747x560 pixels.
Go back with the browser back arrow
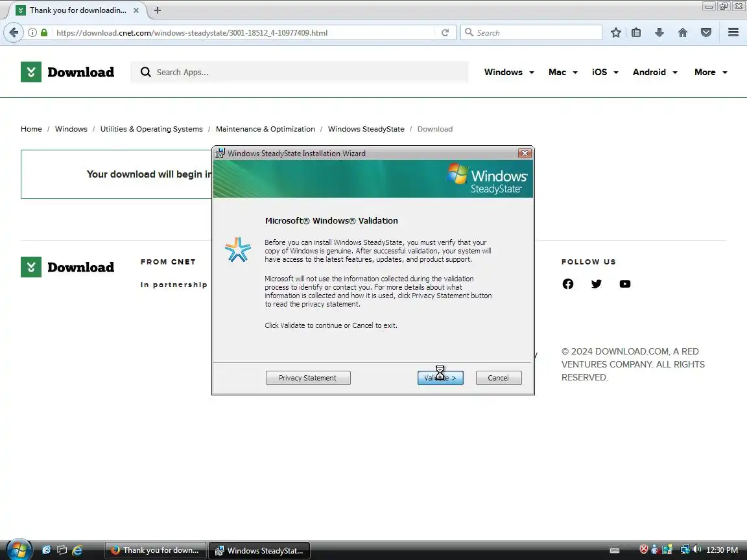click(x=14, y=32)
